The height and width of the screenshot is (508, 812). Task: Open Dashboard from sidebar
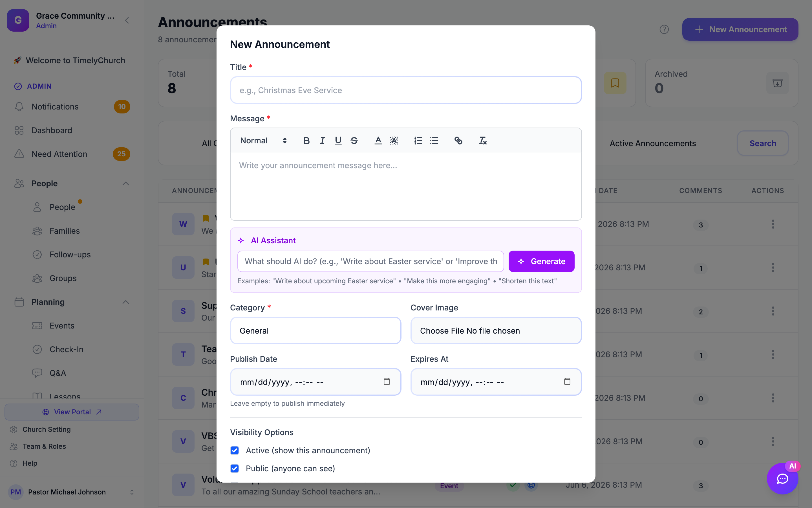coord(72,130)
